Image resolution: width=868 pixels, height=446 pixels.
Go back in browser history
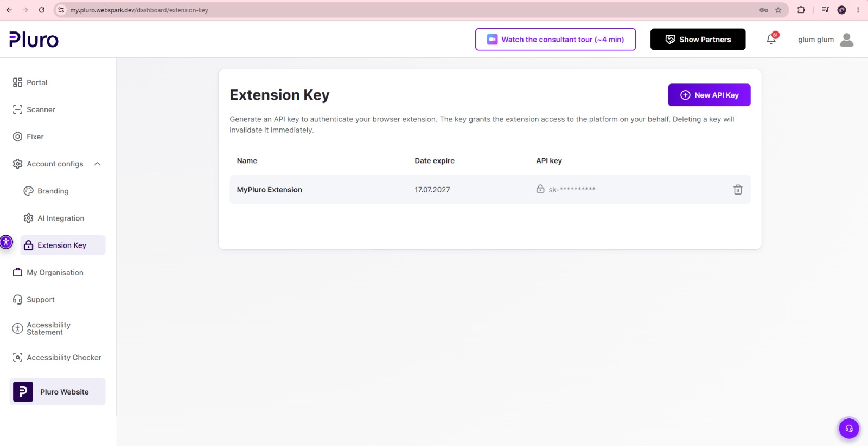(9, 10)
